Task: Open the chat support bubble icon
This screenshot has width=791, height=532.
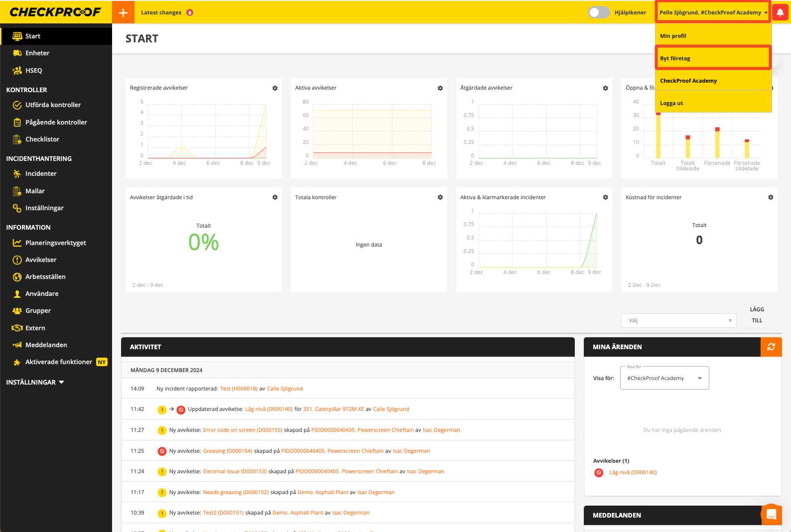Action: point(771,515)
